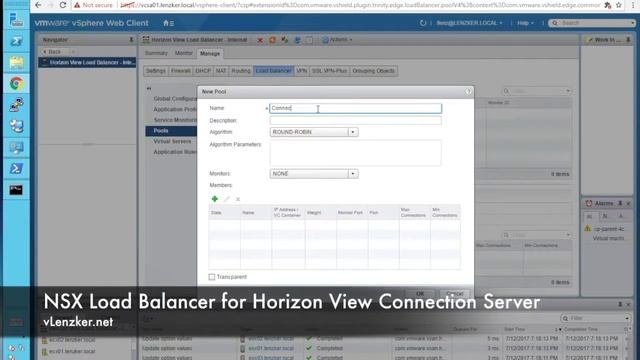Switch to the Monitor tab

click(x=183, y=53)
